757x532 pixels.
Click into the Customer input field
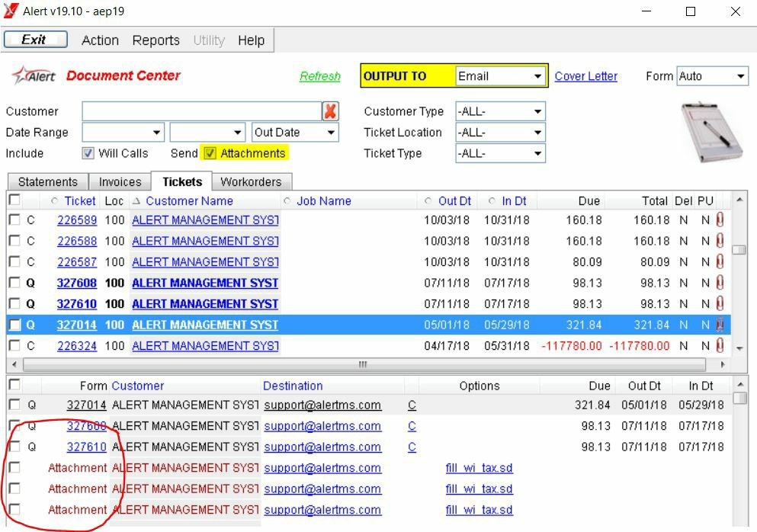point(202,111)
